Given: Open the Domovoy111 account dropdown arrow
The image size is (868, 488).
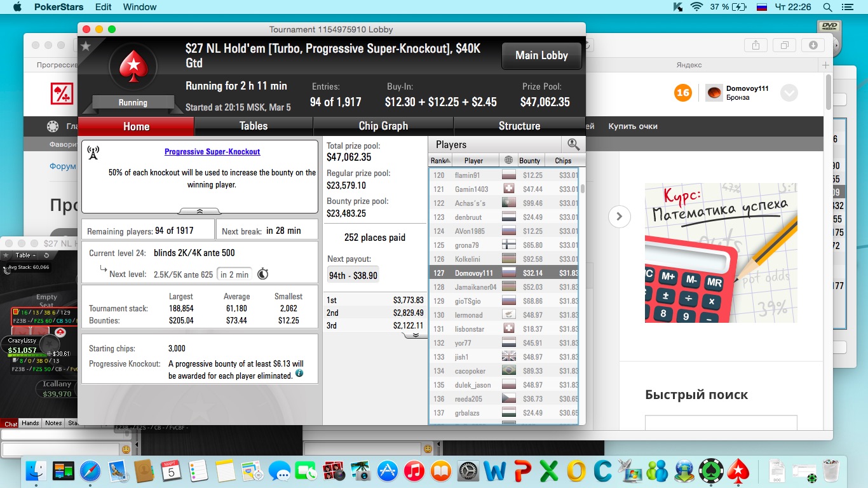Looking at the screenshot, I should tap(789, 93).
